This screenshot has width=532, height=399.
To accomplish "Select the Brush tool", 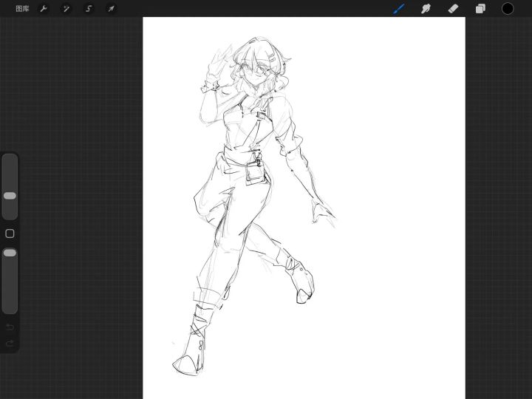I will tap(399, 9).
